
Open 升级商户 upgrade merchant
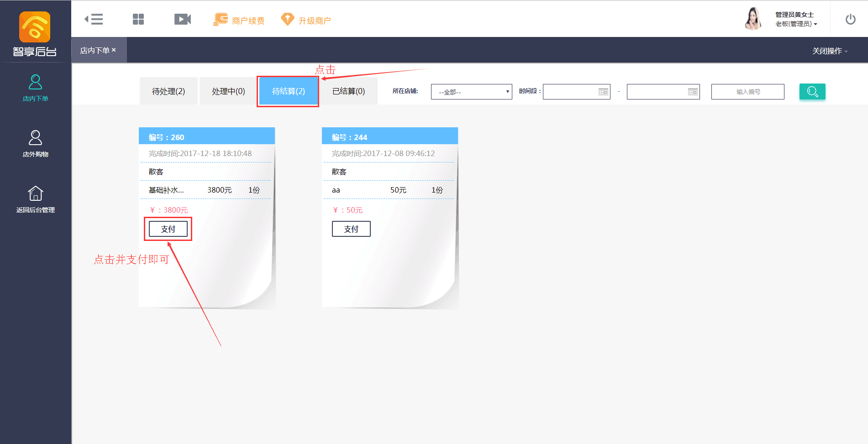click(306, 20)
